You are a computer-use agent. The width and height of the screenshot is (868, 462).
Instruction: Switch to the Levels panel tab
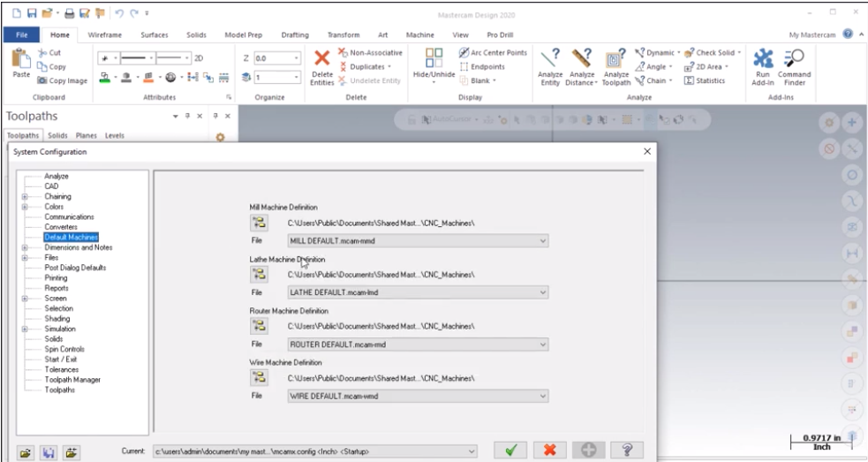114,135
